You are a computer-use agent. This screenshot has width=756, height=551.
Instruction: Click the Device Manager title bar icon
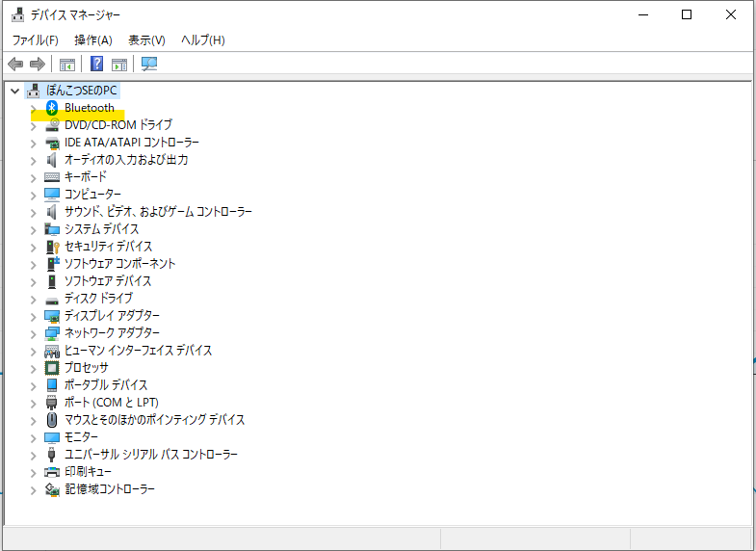coord(18,15)
